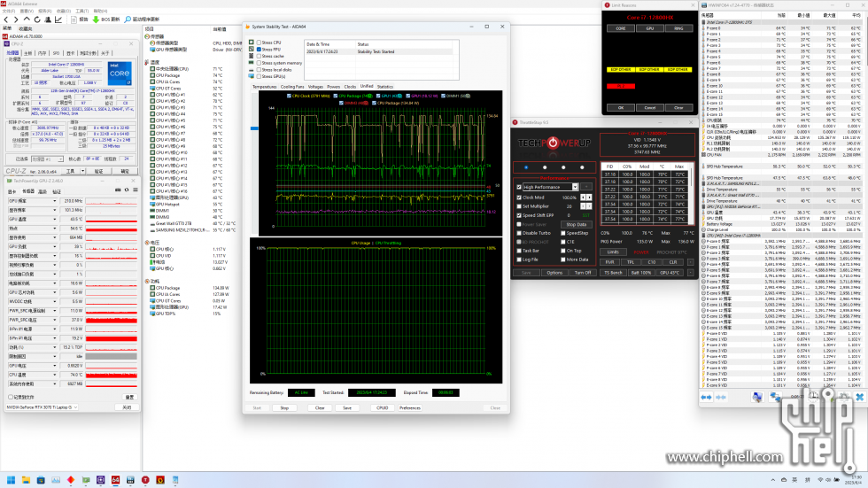This screenshot has height=488, width=868.
Task: Collapse voltage section in AIDA64 sensor list
Action: 147,243
